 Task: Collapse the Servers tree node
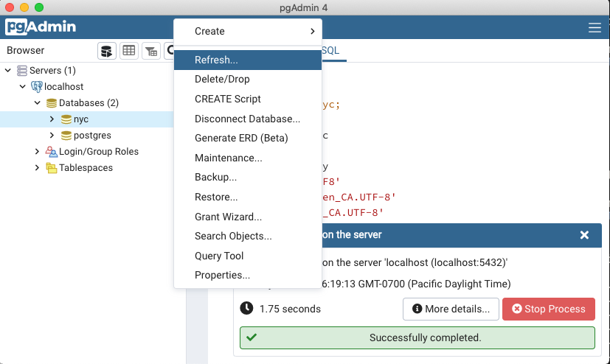(8, 71)
